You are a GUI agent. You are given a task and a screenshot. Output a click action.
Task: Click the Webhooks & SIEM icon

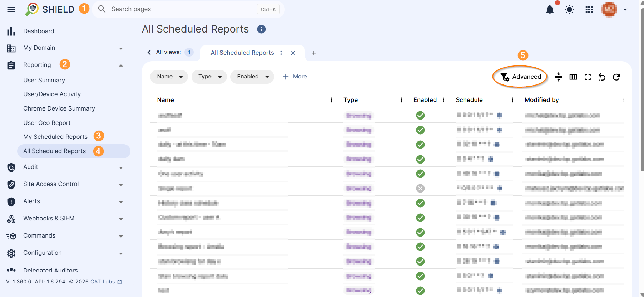(x=11, y=219)
